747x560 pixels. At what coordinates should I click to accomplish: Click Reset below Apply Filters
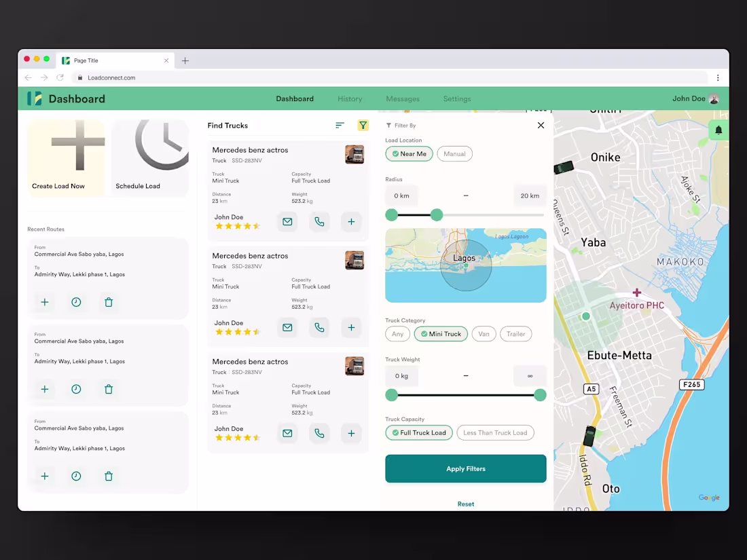coord(465,504)
